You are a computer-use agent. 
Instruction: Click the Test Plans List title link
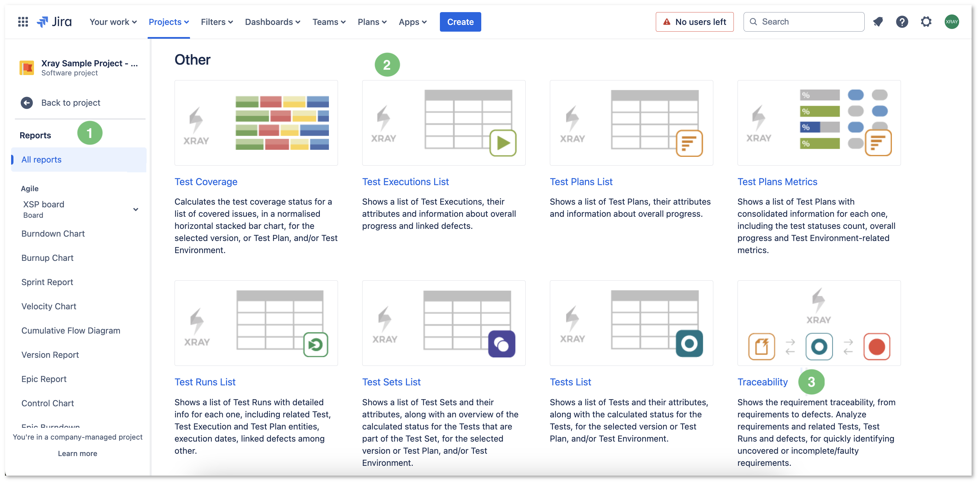(x=581, y=182)
